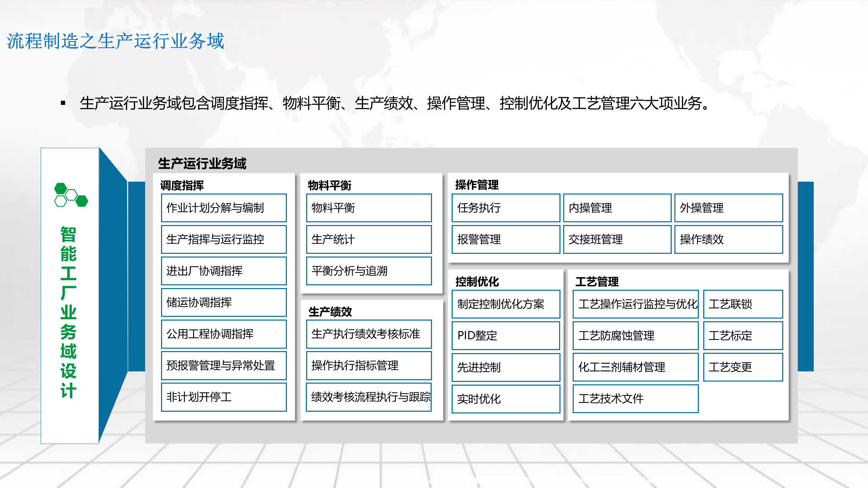
Task: Select the 操作管理 section header
Action: click(x=476, y=185)
